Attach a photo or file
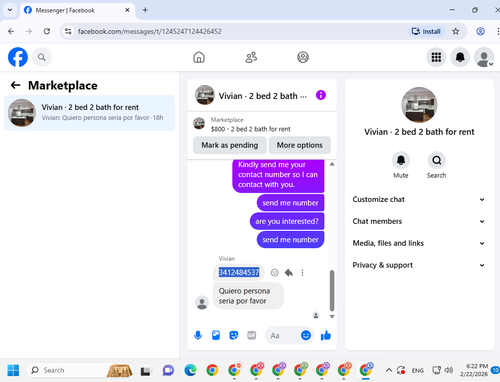This screenshot has height=382, width=500. (x=216, y=335)
